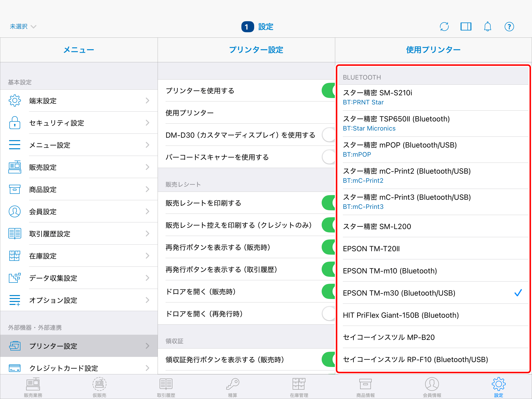Click the 取引履歴設定 book icon

[15, 233]
